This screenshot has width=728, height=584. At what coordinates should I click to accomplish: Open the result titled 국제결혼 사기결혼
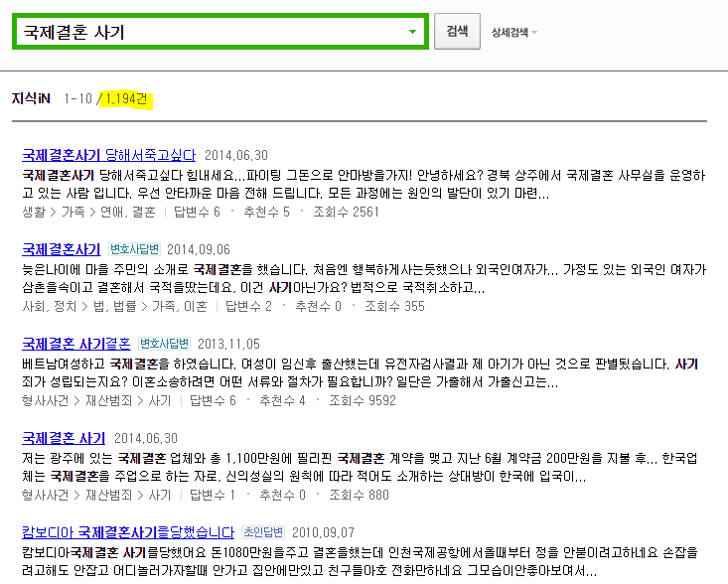coord(76,344)
